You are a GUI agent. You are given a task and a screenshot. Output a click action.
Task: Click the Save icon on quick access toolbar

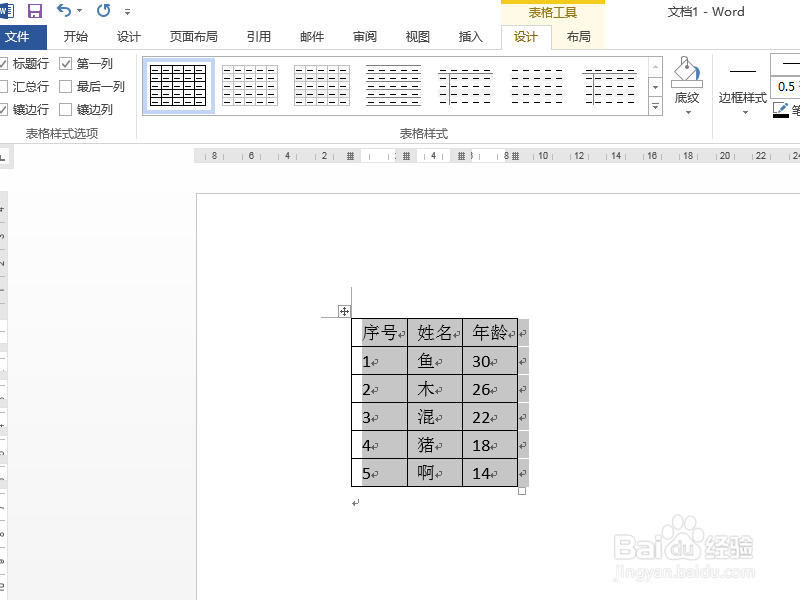point(34,10)
